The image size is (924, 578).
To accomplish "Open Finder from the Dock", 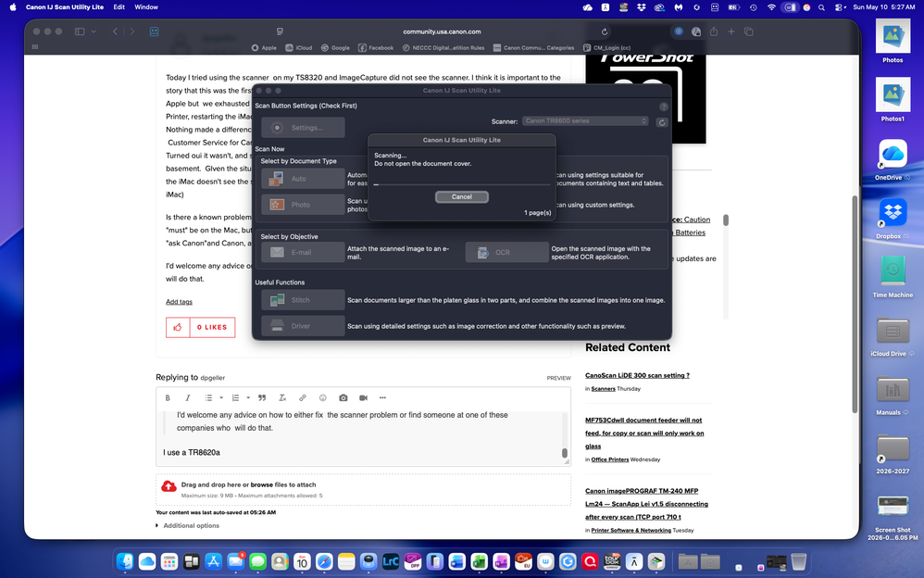I will (x=125, y=561).
